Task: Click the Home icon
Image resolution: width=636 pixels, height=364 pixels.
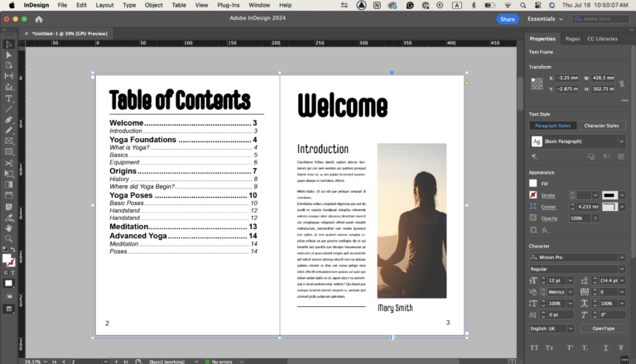Action: point(39,18)
